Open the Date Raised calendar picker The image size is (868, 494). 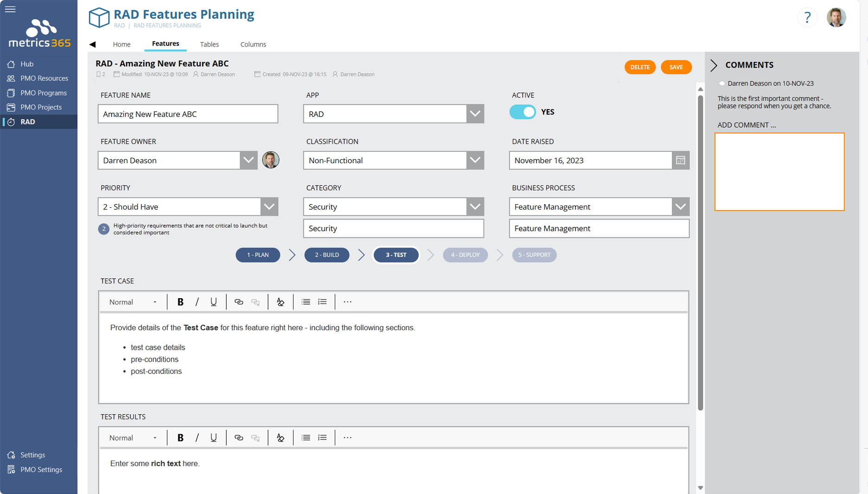click(x=680, y=160)
